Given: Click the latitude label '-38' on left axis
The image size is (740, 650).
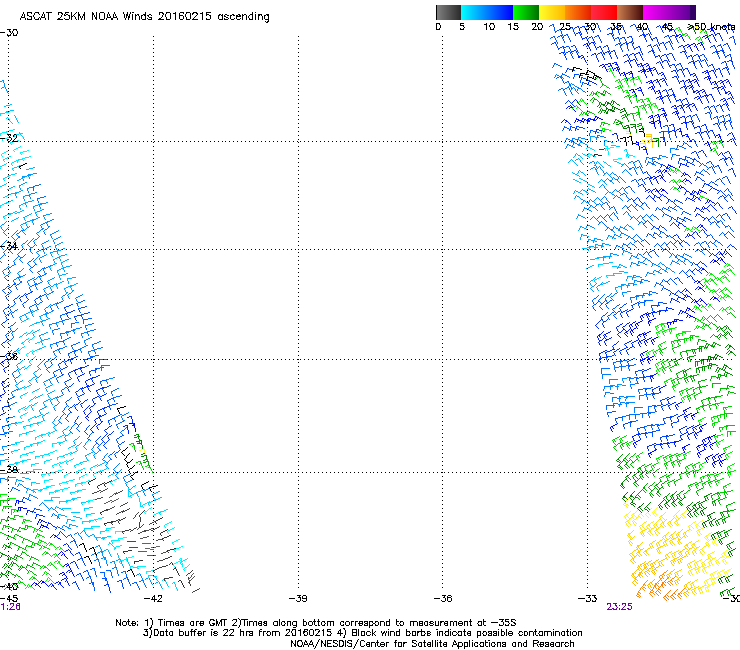Looking at the screenshot, I should click(x=9, y=470).
